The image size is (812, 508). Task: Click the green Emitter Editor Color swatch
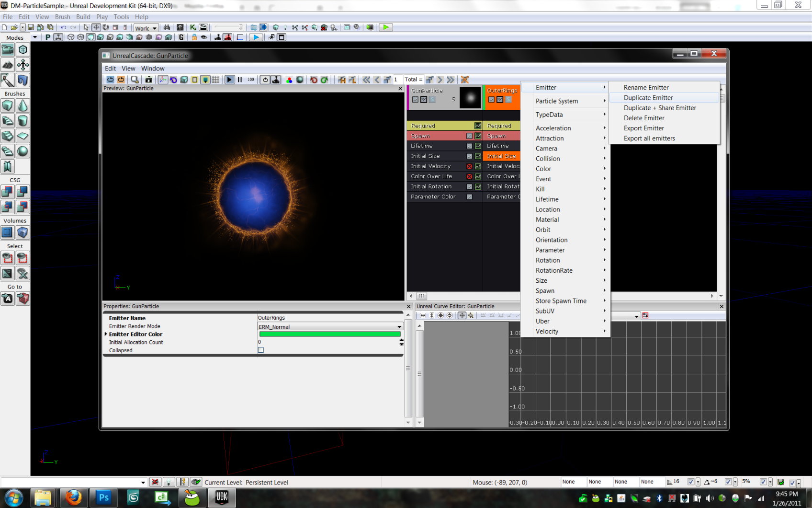tap(330, 334)
